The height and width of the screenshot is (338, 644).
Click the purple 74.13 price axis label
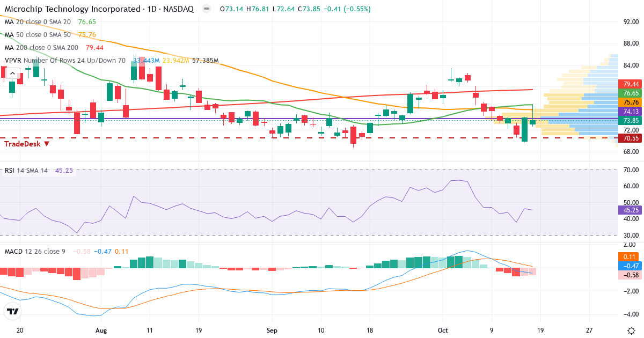tap(630, 111)
